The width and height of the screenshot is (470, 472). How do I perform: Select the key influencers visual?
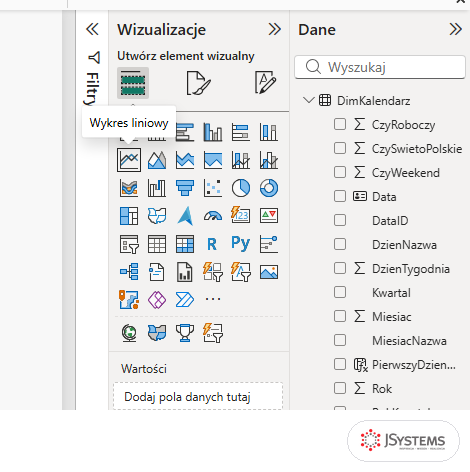(x=269, y=244)
